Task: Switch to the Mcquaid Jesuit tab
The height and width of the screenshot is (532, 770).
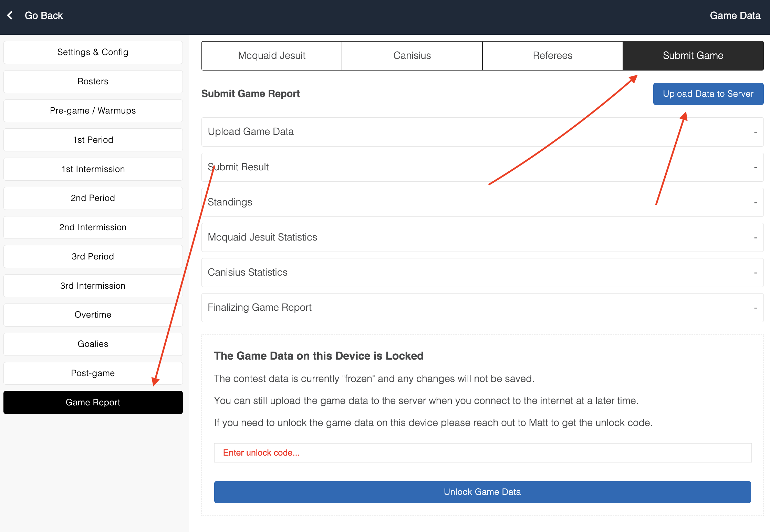Action: 272,56
